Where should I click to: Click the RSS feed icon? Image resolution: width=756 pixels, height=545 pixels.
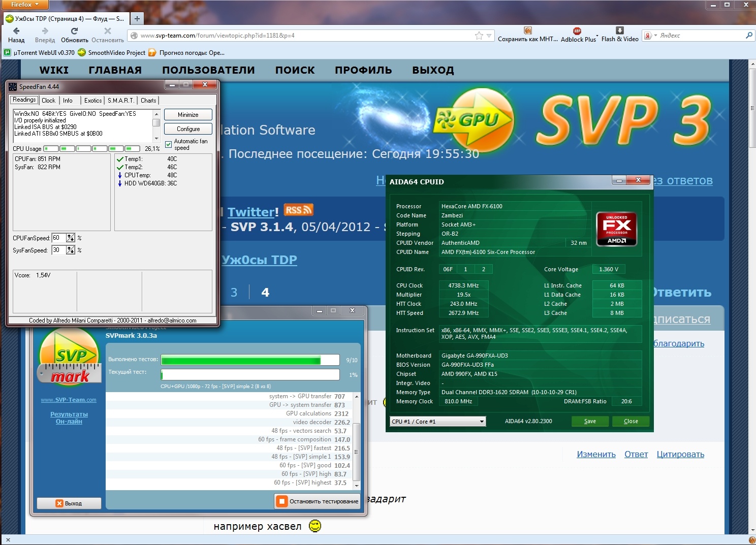tap(298, 210)
